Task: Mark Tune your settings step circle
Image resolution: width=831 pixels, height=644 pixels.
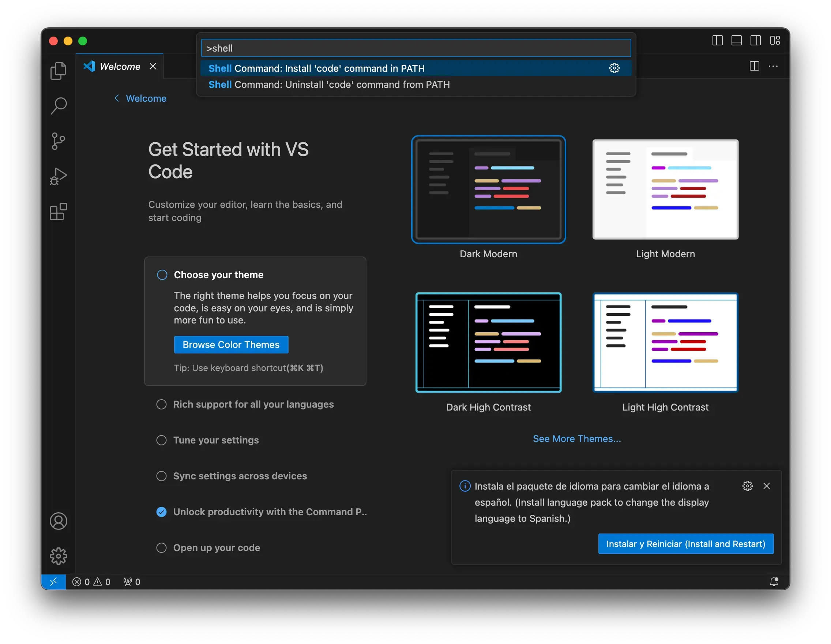Action: 161,440
